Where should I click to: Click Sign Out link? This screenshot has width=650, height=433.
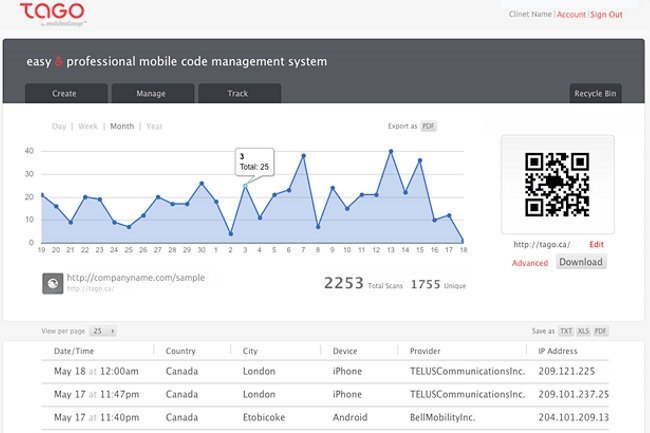pos(606,15)
